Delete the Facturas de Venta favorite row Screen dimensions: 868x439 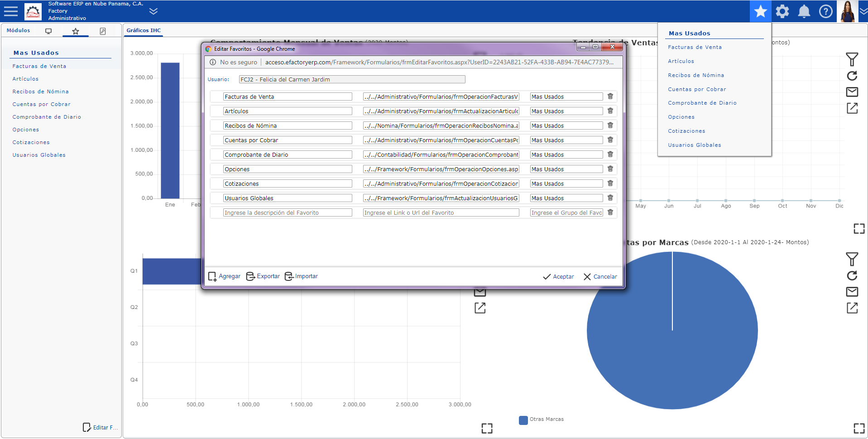pos(610,96)
